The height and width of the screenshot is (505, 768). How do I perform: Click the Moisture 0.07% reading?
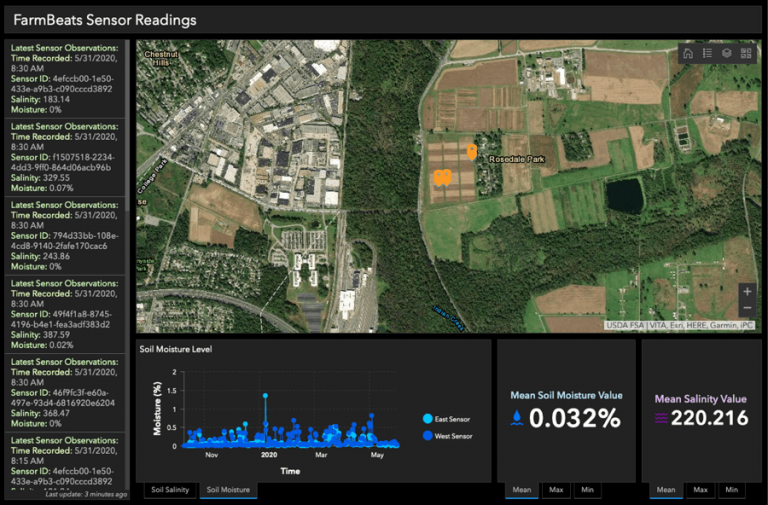(42, 188)
